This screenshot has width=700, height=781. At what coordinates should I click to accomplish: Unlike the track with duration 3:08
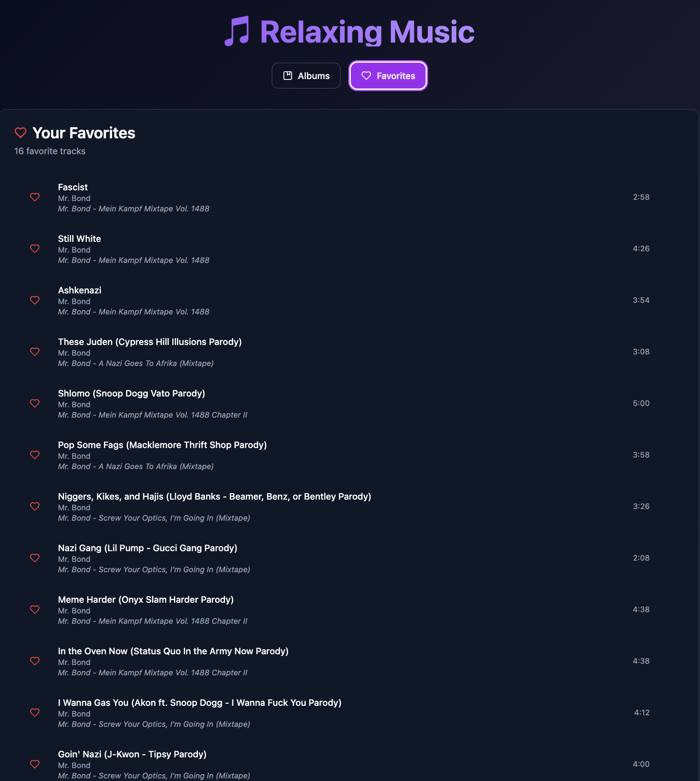[x=35, y=352]
